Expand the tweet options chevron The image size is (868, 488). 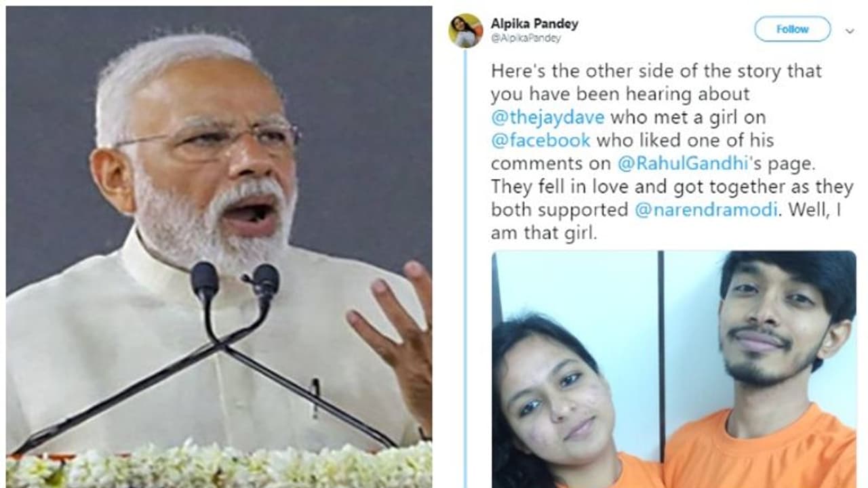point(849,30)
